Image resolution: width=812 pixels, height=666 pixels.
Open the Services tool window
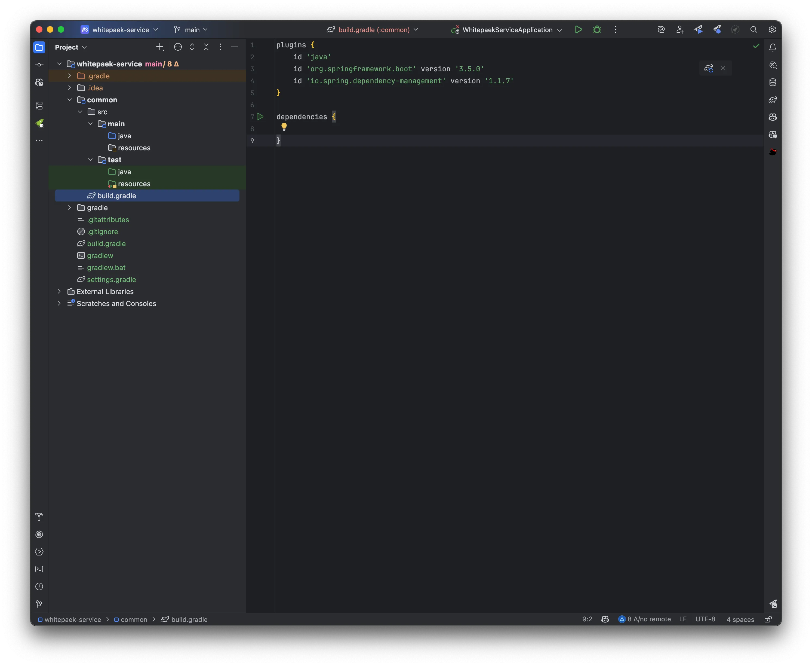coord(39,552)
